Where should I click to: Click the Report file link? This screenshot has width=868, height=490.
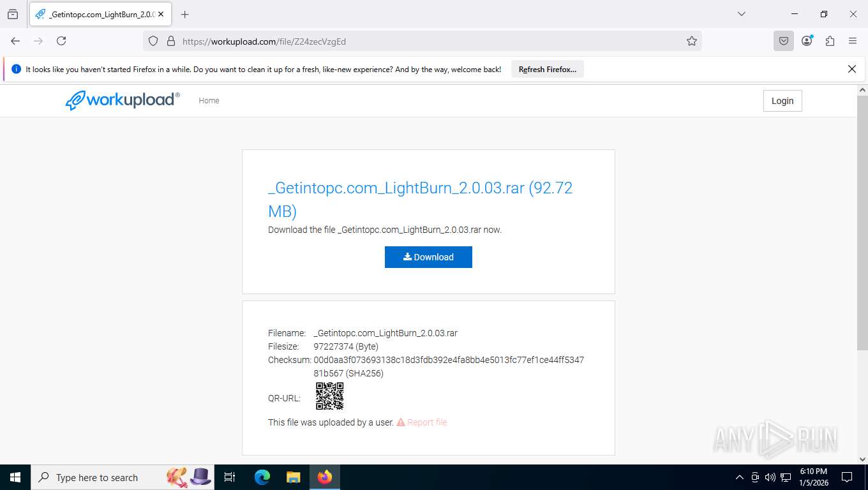pyautogui.click(x=422, y=422)
